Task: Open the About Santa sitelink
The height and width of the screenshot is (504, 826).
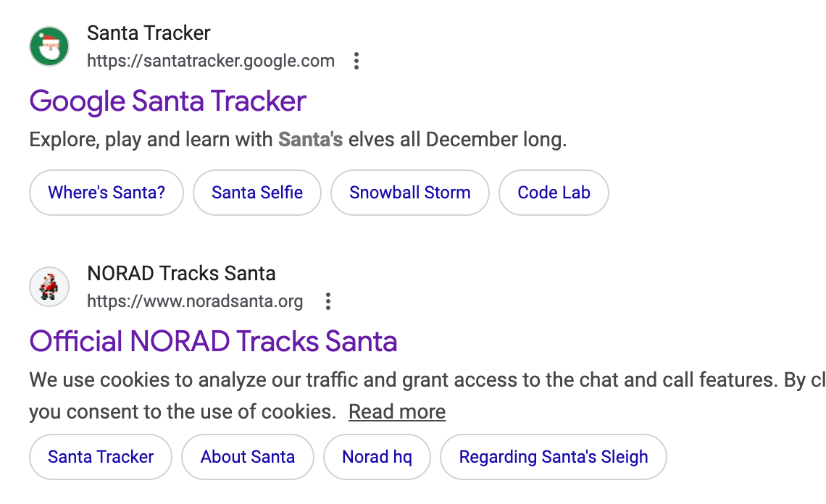Action: pyautogui.click(x=248, y=457)
